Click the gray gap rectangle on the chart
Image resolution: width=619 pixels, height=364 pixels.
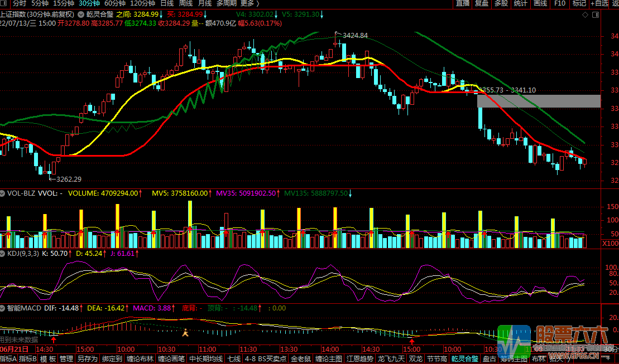[539, 101]
